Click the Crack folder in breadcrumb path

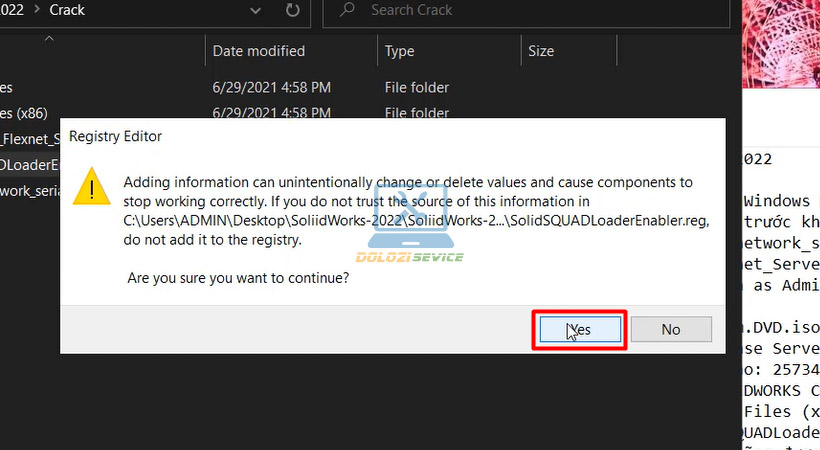point(66,11)
